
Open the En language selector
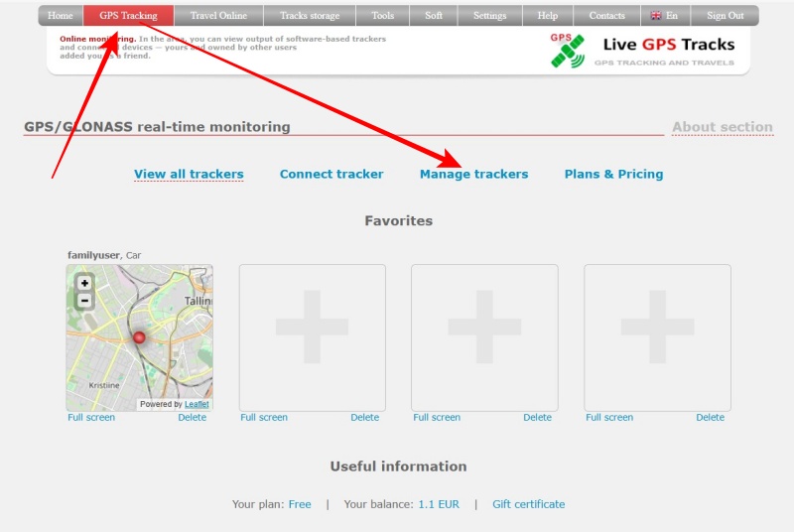pyautogui.click(x=664, y=16)
